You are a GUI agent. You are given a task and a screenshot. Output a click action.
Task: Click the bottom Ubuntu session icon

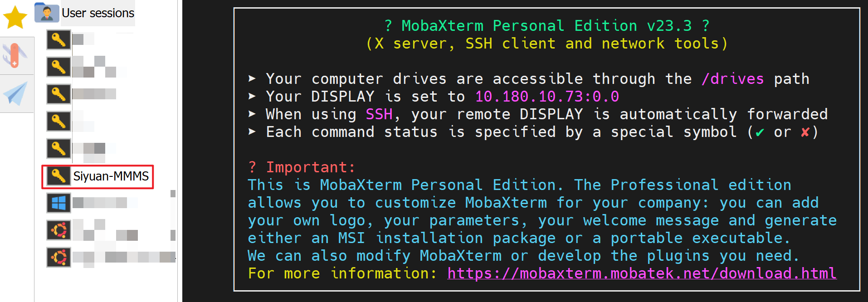click(x=59, y=257)
